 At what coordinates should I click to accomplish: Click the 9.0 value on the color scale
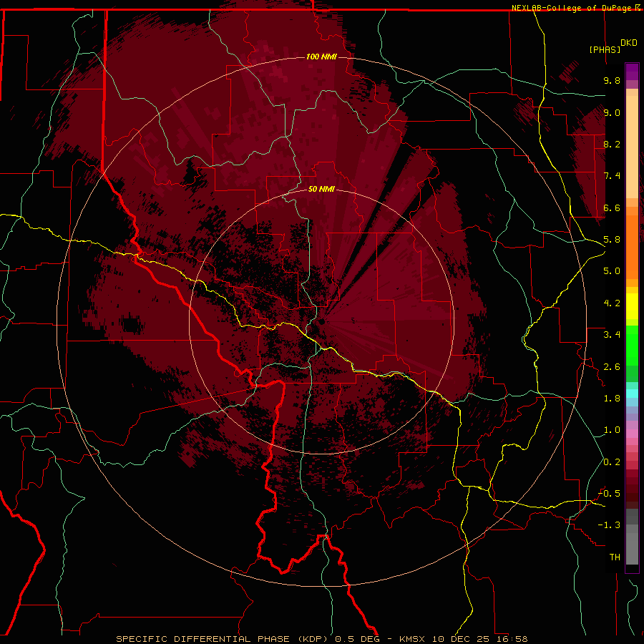click(x=612, y=112)
